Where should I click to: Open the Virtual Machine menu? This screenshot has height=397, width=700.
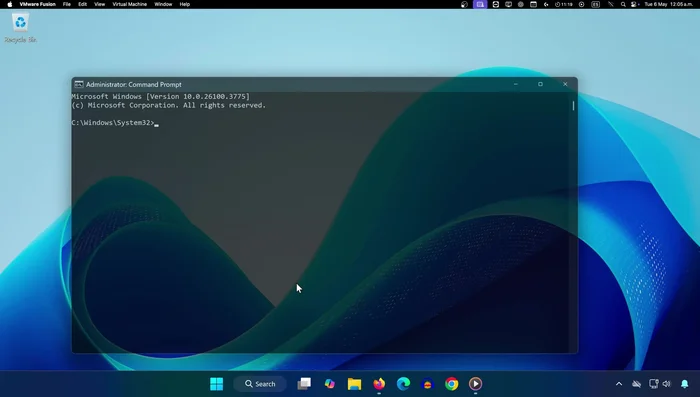pyautogui.click(x=129, y=4)
